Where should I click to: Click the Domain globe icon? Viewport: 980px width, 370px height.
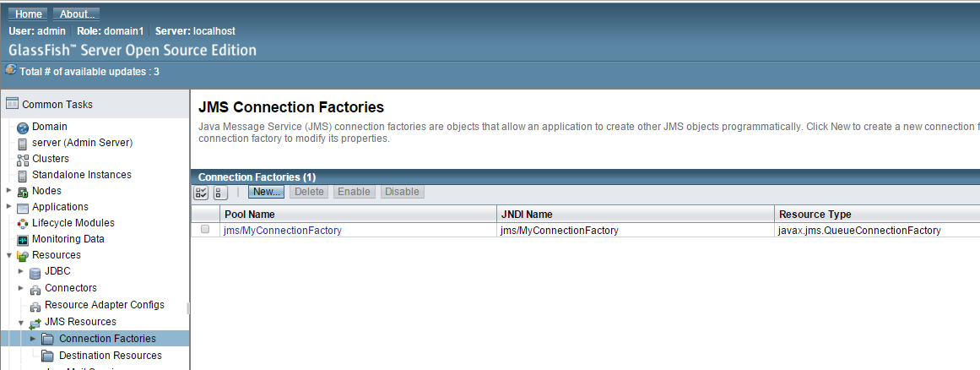[x=23, y=128]
